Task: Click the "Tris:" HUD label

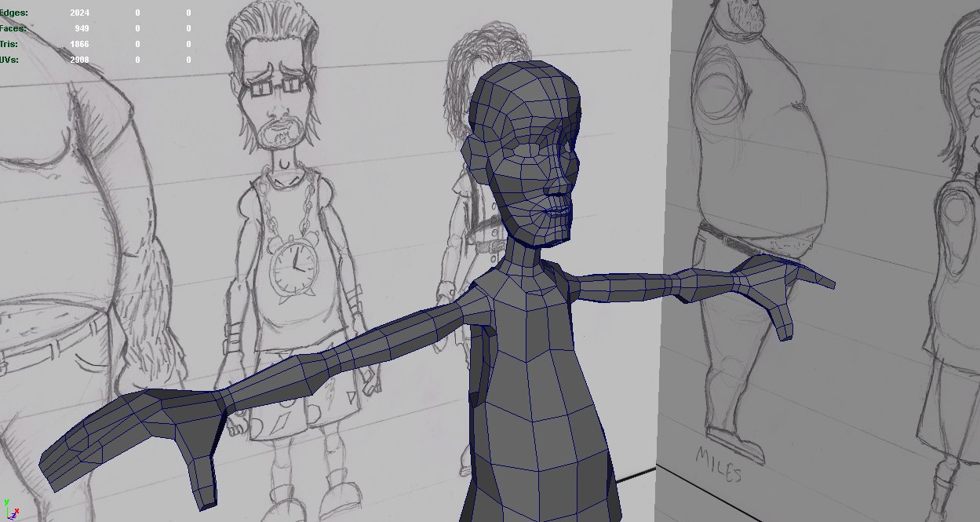Action: click(x=9, y=44)
